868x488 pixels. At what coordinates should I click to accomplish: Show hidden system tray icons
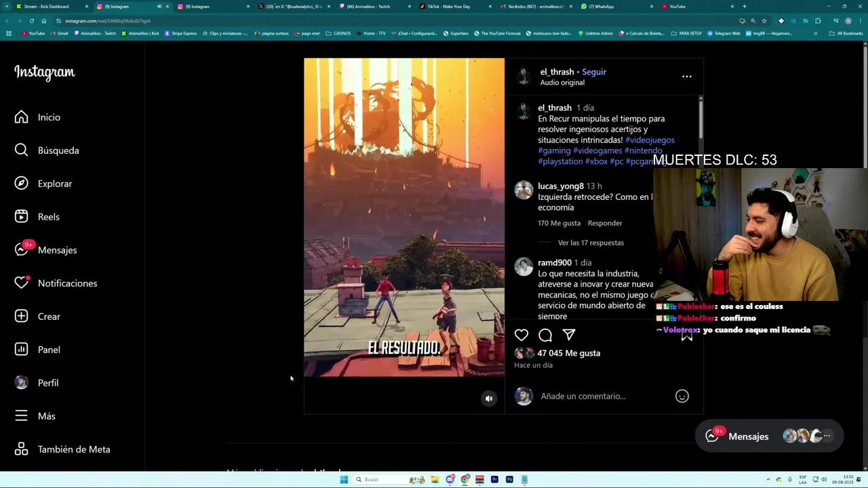[x=768, y=479]
